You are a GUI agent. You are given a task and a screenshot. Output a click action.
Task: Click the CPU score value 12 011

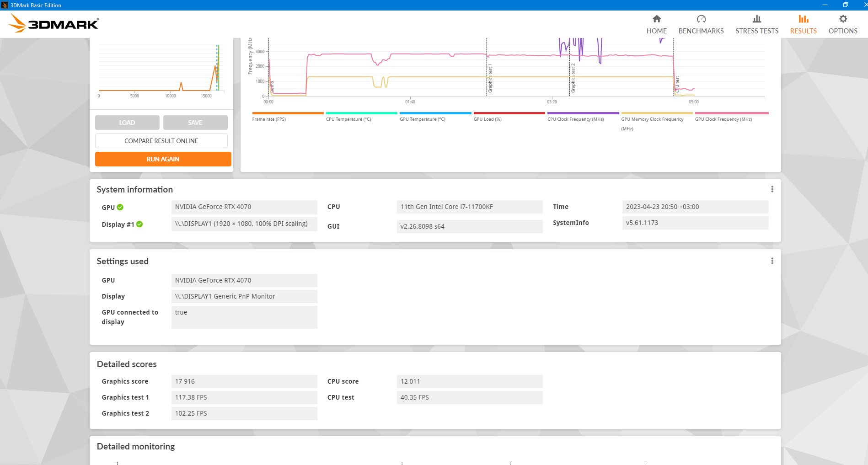click(x=470, y=381)
